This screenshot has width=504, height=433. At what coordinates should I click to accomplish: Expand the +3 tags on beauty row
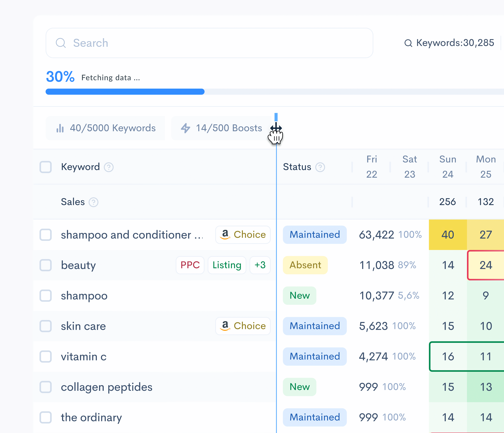point(260,265)
